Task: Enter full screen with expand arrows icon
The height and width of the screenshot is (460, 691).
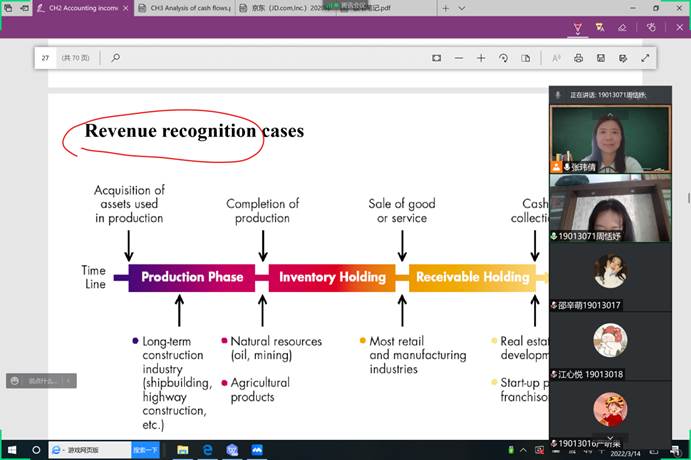Action: [645, 58]
